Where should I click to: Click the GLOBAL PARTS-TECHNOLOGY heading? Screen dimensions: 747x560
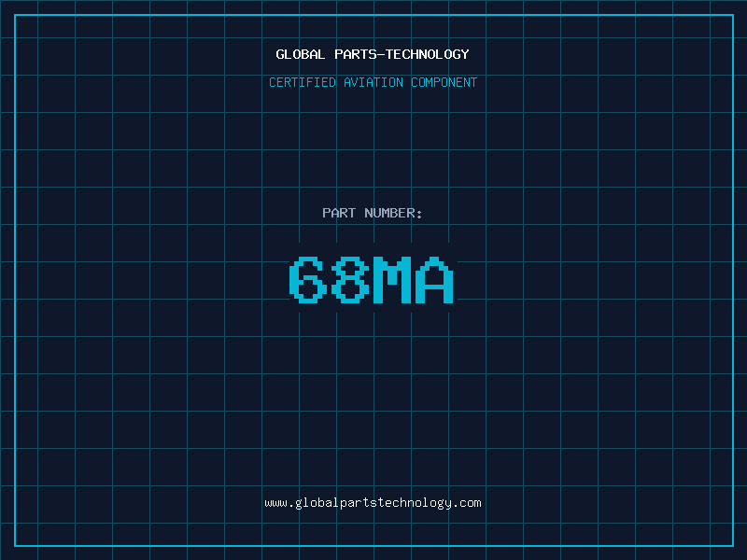coord(373,54)
